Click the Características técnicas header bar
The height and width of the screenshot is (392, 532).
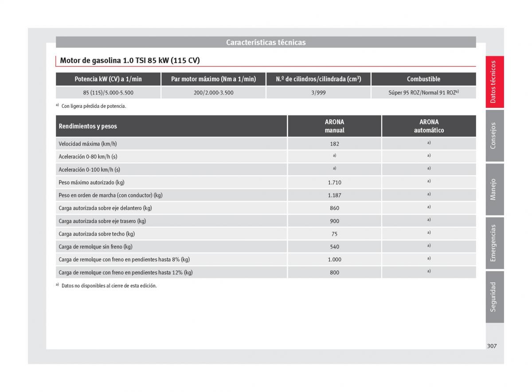[x=266, y=42]
